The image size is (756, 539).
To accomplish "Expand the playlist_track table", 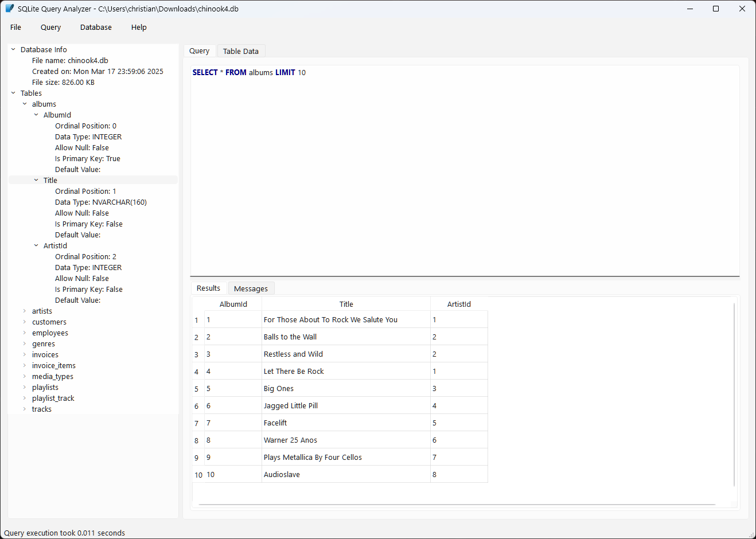I will click(24, 398).
